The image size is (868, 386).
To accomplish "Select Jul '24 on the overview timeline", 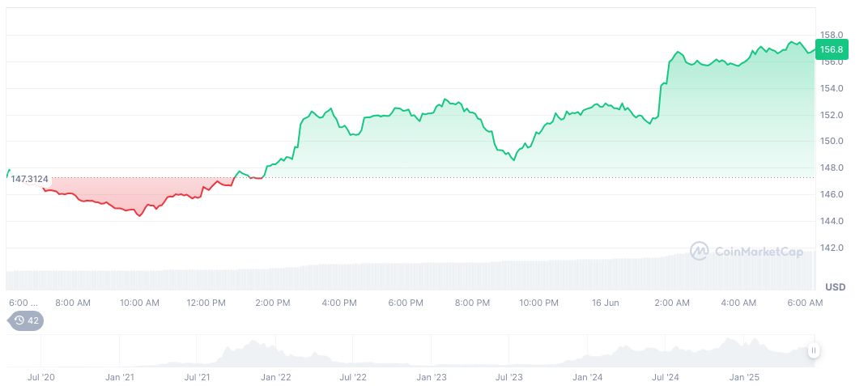I will click(665, 377).
